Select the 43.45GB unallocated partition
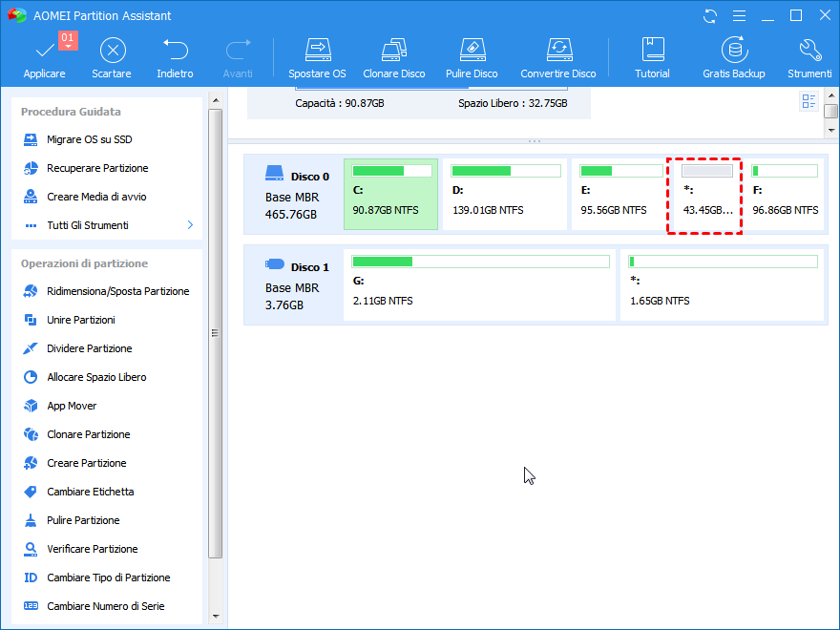Viewport: 840px width, 630px height. pos(704,196)
